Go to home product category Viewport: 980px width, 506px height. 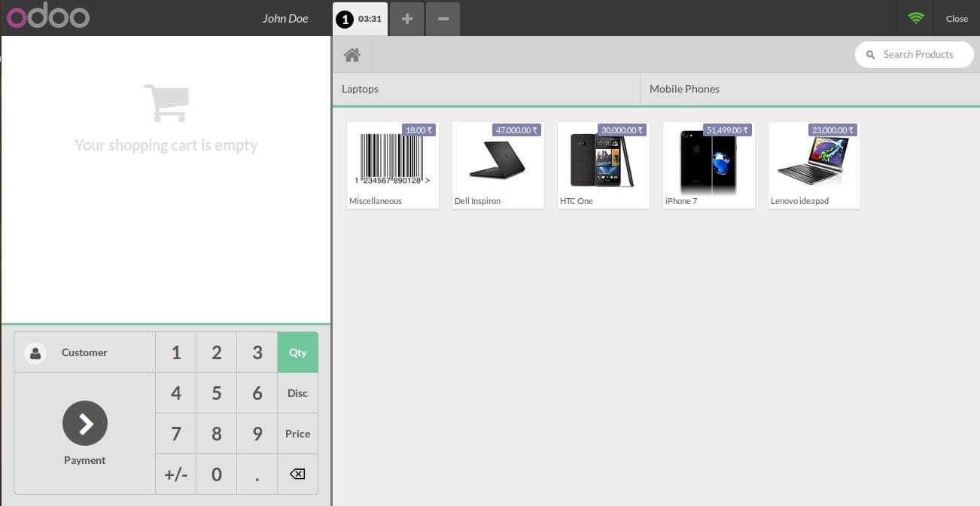(x=352, y=54)
